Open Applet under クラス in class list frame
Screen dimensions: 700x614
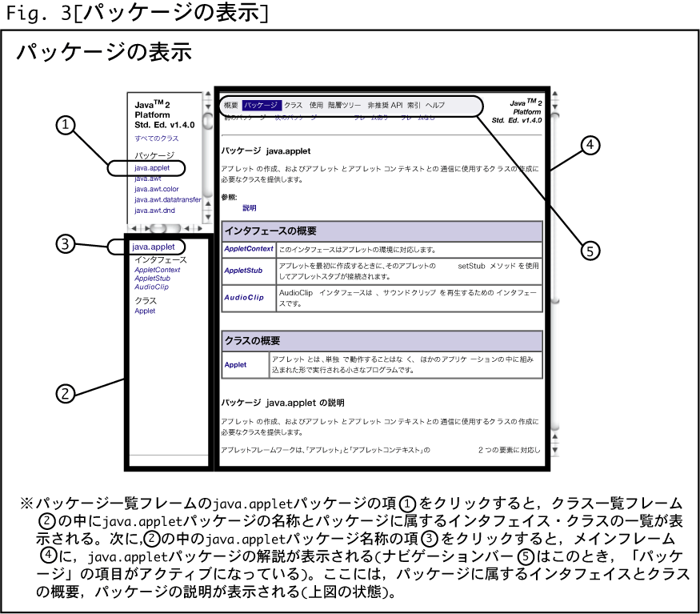(x=145, y=311)
